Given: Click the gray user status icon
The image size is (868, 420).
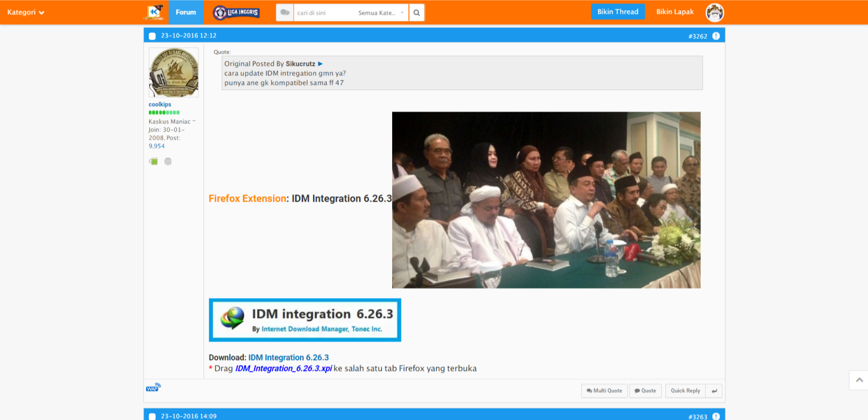Looking at the screenshot, I should 168,162.
